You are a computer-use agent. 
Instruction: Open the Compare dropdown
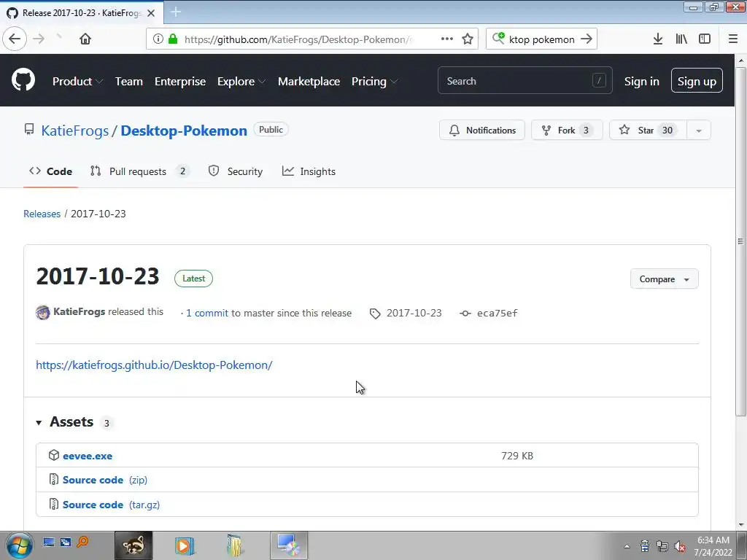pyautogui.click(x=664, y=279)
